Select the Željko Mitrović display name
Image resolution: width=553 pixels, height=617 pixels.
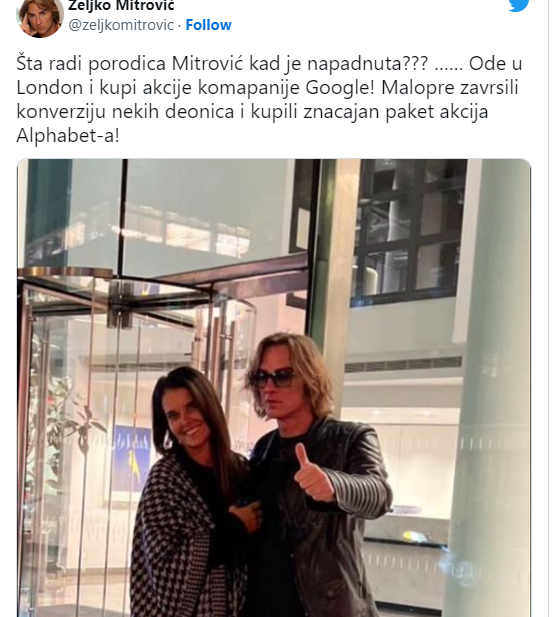[121, 6]
